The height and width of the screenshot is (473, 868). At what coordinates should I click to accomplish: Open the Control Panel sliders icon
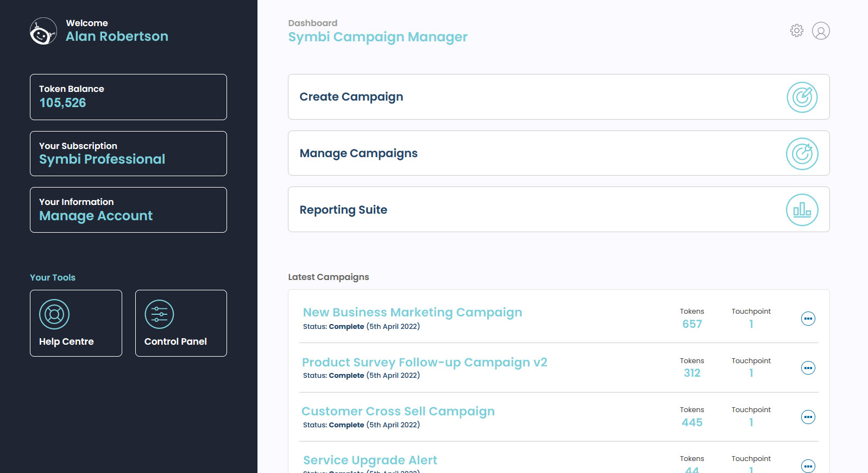[x=159, y=314]
